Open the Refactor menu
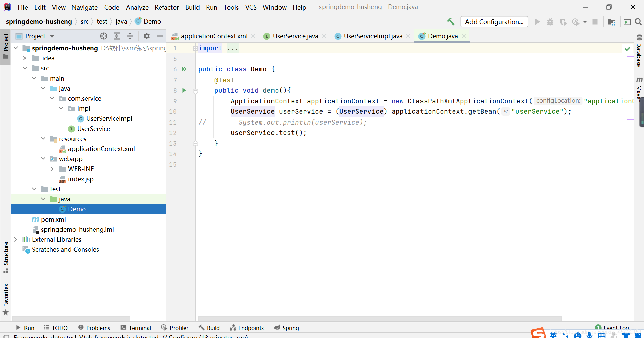This screenshot has width=644, height=338. [166, 7]
